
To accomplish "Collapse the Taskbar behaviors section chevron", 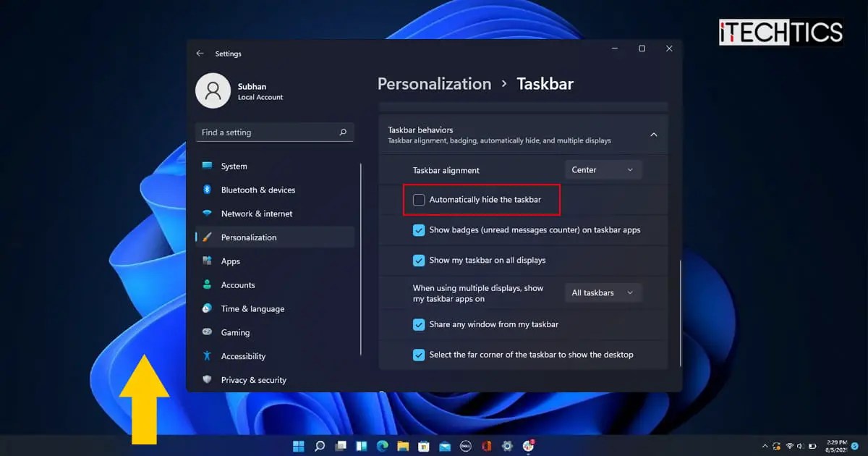I will tap(653, 135).
